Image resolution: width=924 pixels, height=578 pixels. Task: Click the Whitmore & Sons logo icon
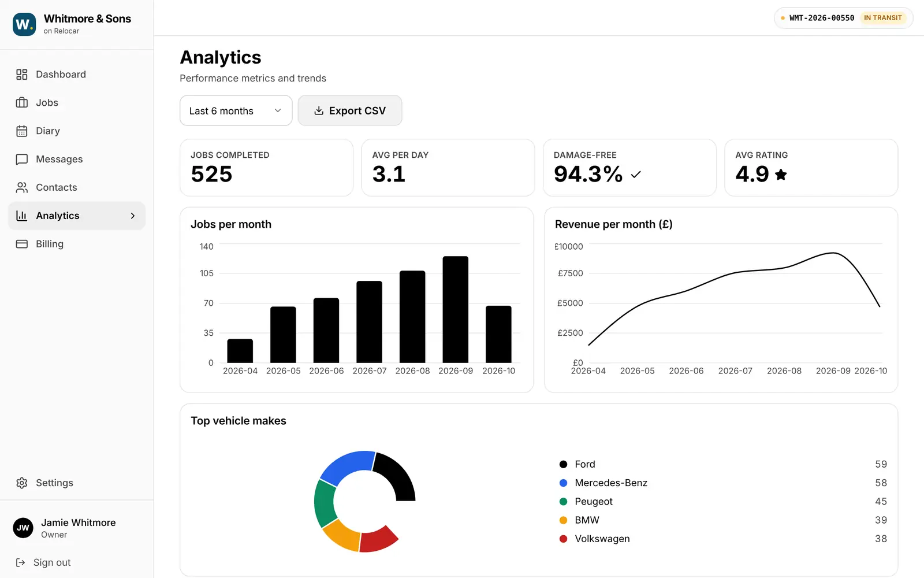(x=24, y=24)
